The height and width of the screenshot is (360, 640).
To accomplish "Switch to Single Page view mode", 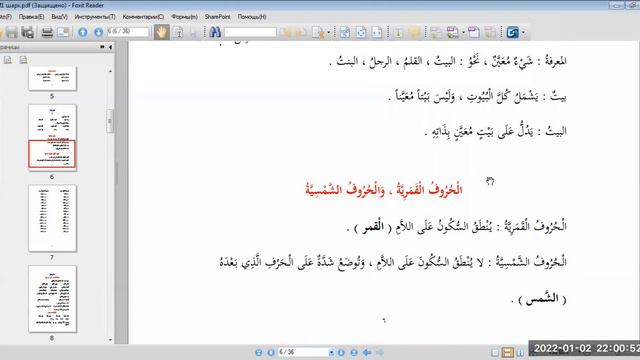I will (495, 352).
